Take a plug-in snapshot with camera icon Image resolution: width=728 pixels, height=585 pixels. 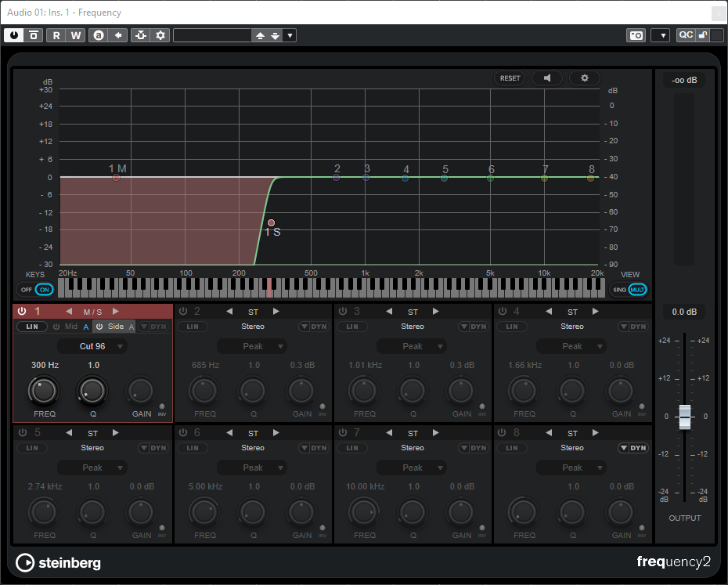pyautogui.click(x=636, y=35)
